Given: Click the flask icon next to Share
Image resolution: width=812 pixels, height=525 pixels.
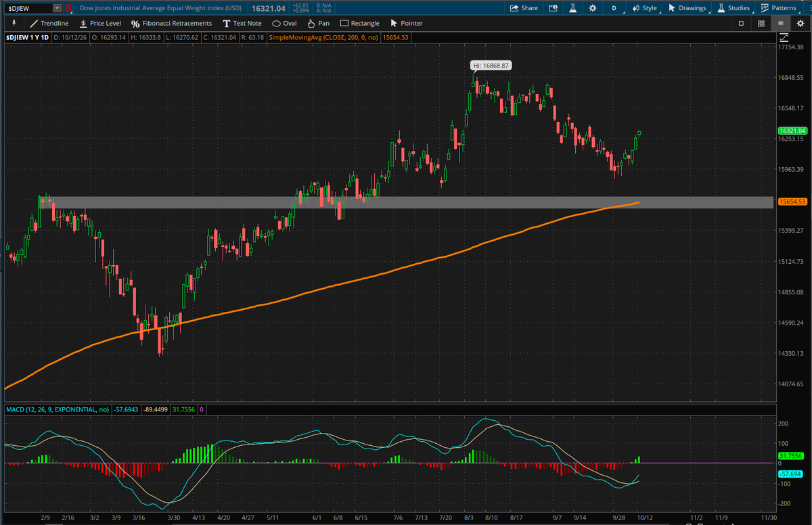Looking at the screenshot, I should (572, 8).
